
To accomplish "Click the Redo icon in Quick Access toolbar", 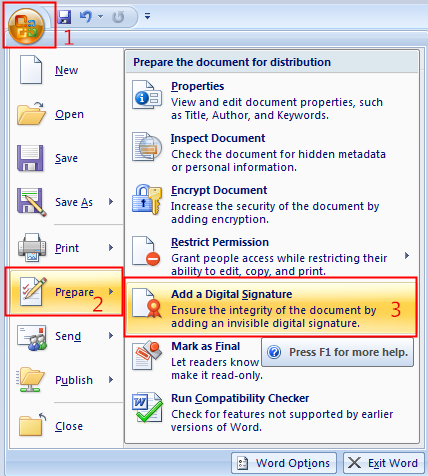I will (x=118, y=16).
